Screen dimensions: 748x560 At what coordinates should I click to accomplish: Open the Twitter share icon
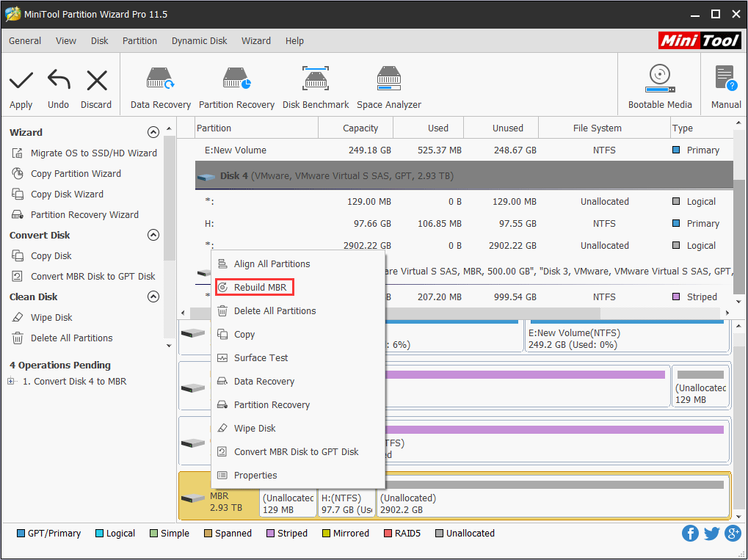[711, 534]
